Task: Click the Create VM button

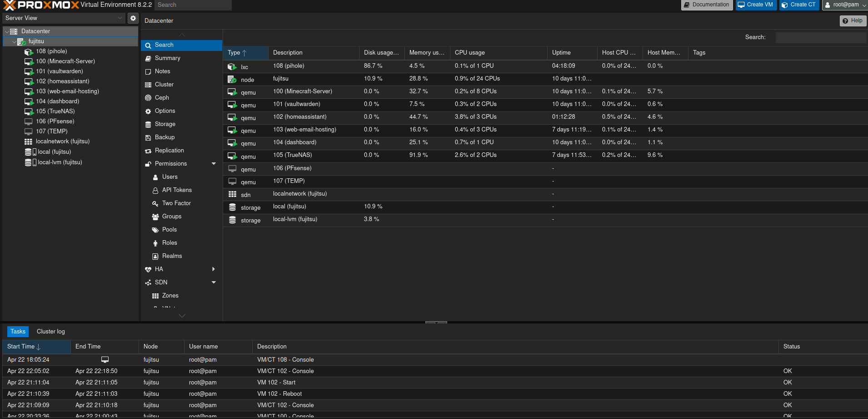Action: [x=755, y=5]
